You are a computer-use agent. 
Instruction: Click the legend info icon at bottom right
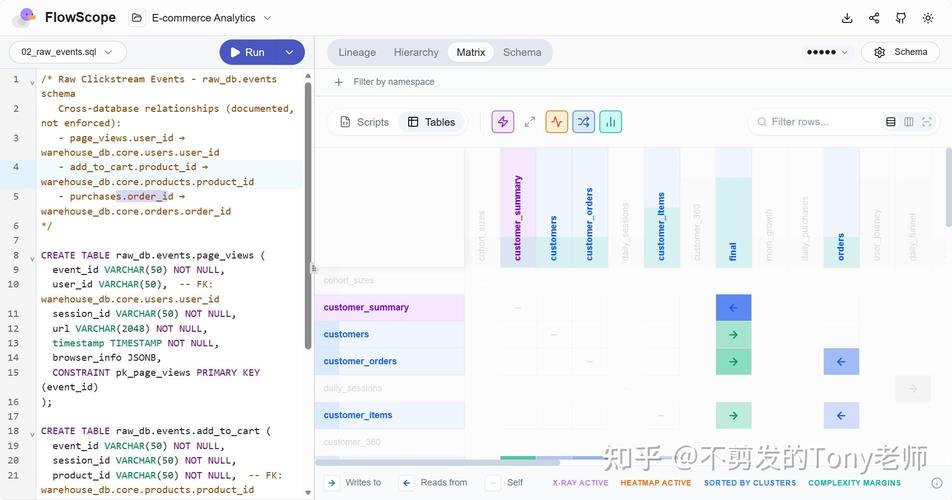(937, 483)
